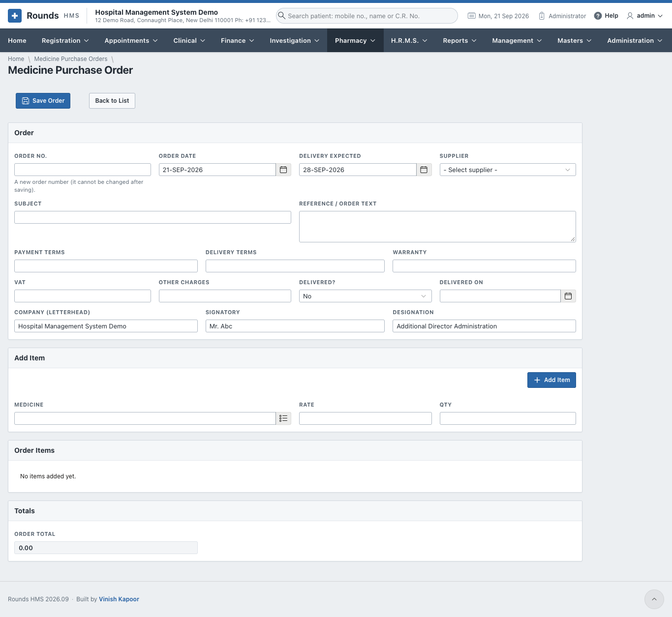Image resolution: width=672 pixels, height=617 pixels.
Task: Open the Delivered On calendar picker
Action: (x=568, y=296)
